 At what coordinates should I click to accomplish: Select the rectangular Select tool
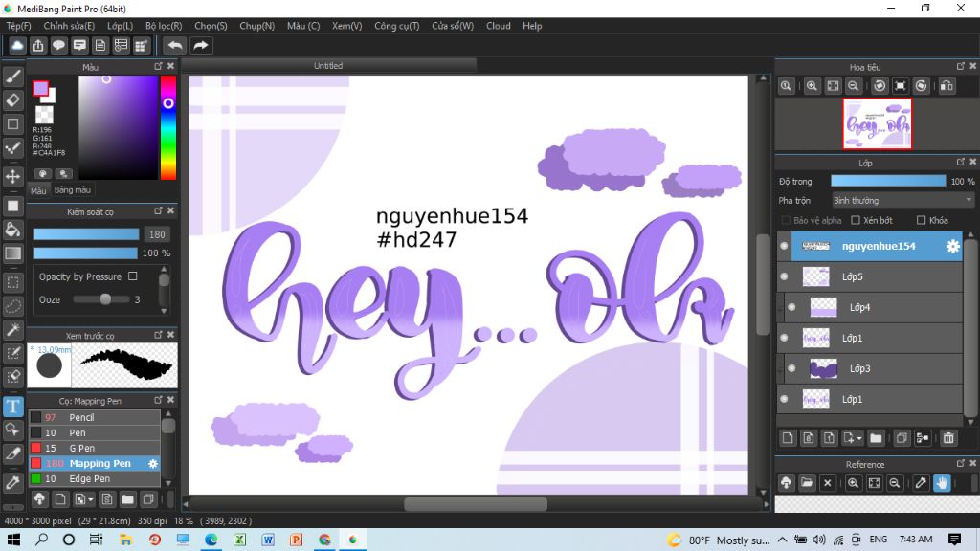coord(13,282)
